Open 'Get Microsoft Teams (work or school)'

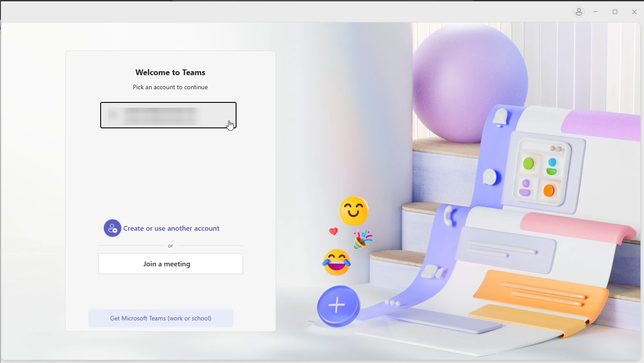pos(161,318)
